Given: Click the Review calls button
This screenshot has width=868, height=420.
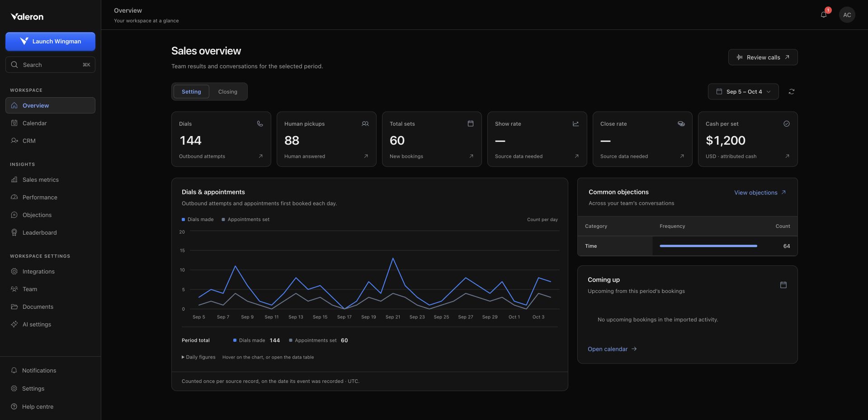Looking at the screenshot, I should 763,57.
